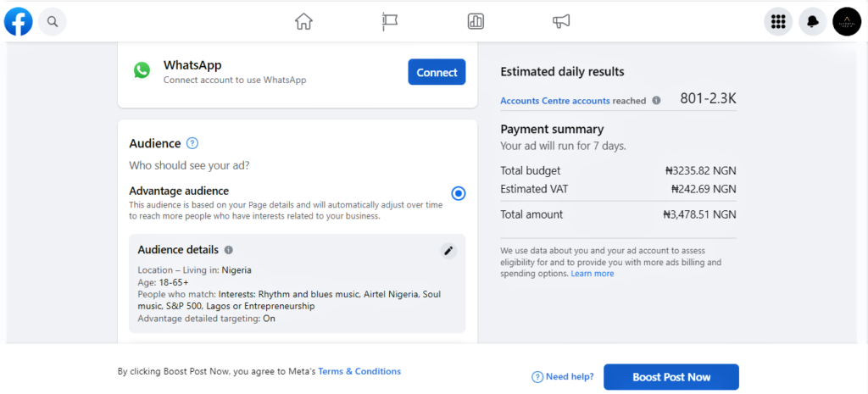Click the Location Living in: Nigeria line
The height and width of the screenshot is (394, 868).
click(x=194, y=270)
